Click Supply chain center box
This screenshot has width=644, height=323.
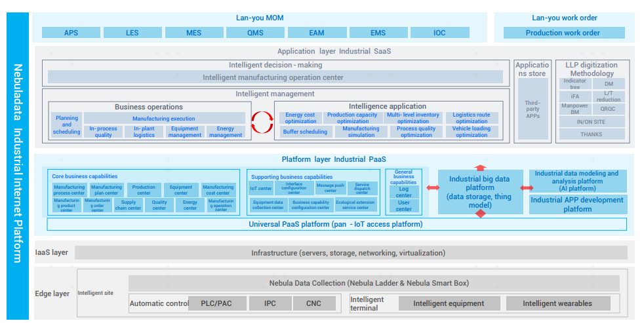coord(128,205)
